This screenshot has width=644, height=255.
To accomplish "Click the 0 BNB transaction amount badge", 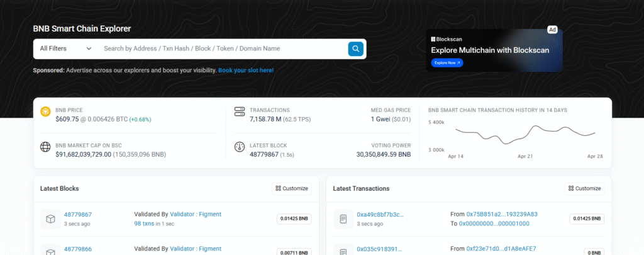I will tap(594, 252).
